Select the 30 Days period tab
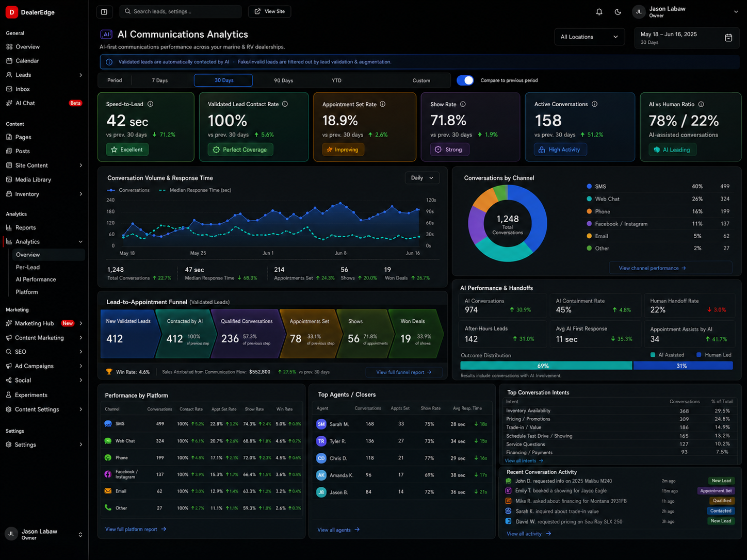The image size is (747, 560). (x=223, y=80)
